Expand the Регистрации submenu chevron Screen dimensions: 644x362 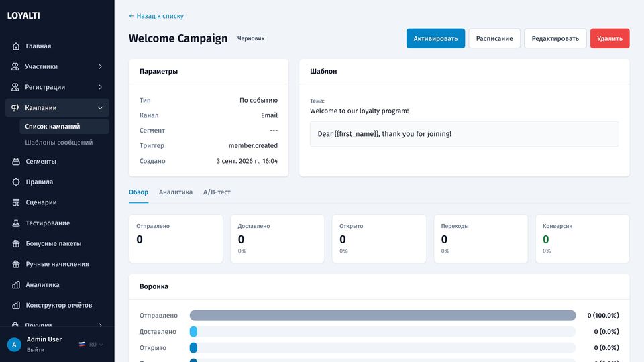(100, 87)
